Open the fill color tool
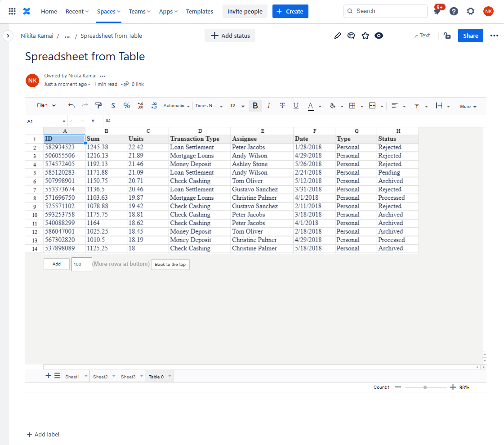 (x=333, y=105)
